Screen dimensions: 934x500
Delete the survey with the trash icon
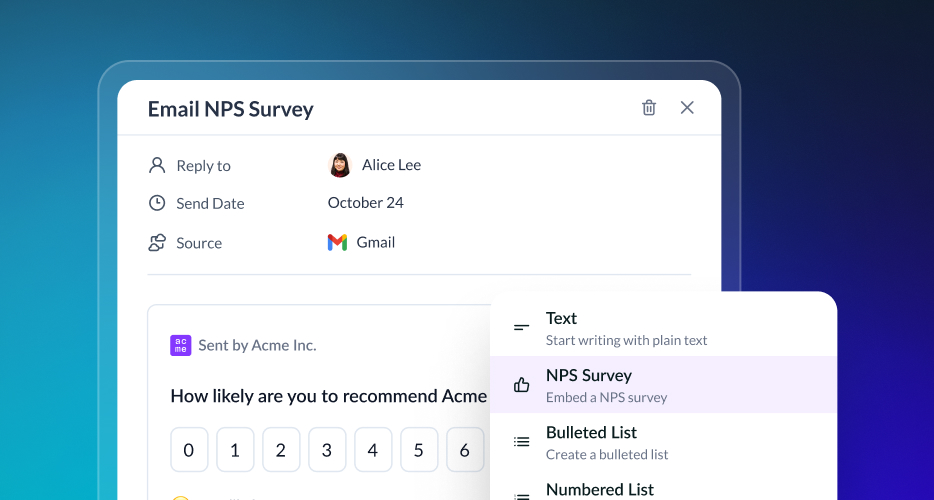coord(649,108)
